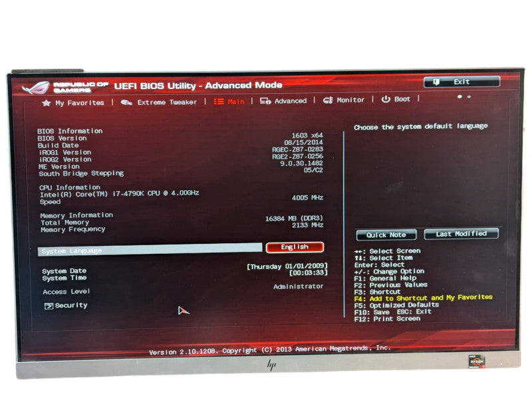This screenshot has width=532, height=400.
Task: Click the Build Date value 08/15/2014
Action: pyautogui.click(x=303, y=142)
